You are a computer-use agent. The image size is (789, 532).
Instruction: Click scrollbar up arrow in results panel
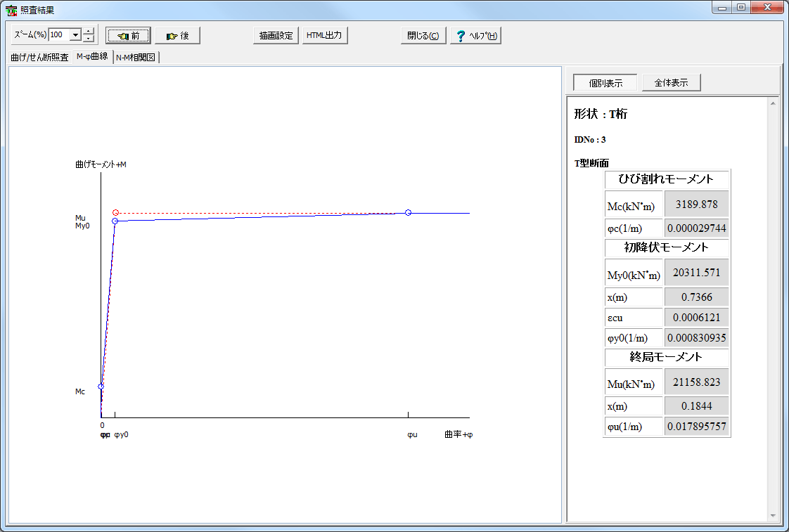coord(773,103)
